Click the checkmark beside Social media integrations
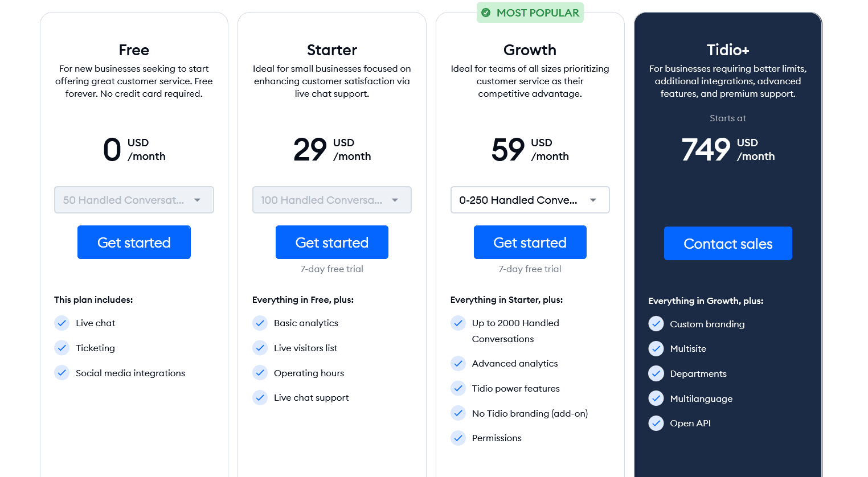The image size is (868, 477). point(62,373)
